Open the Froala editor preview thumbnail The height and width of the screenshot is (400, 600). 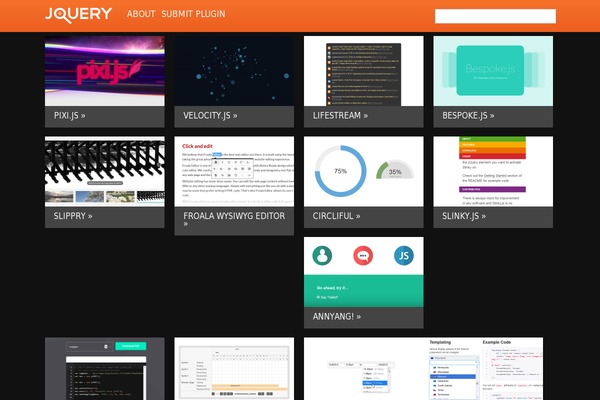234,171
